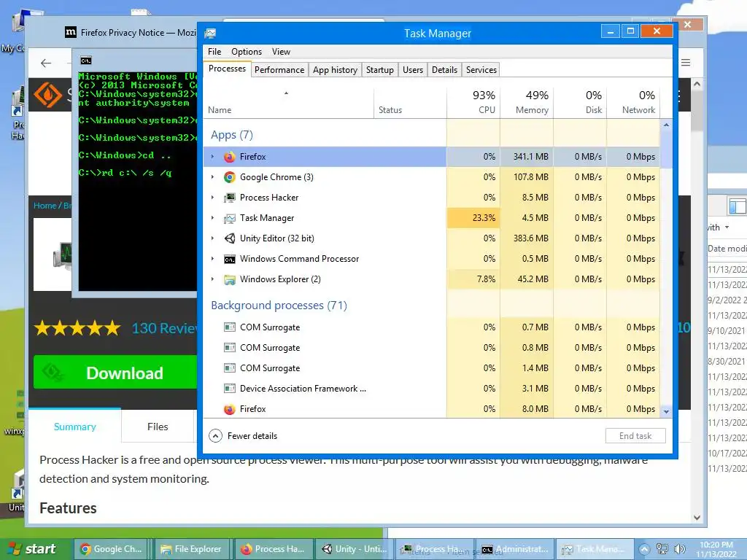Open the Administrator command prompt taskbar button

point(516,549)
